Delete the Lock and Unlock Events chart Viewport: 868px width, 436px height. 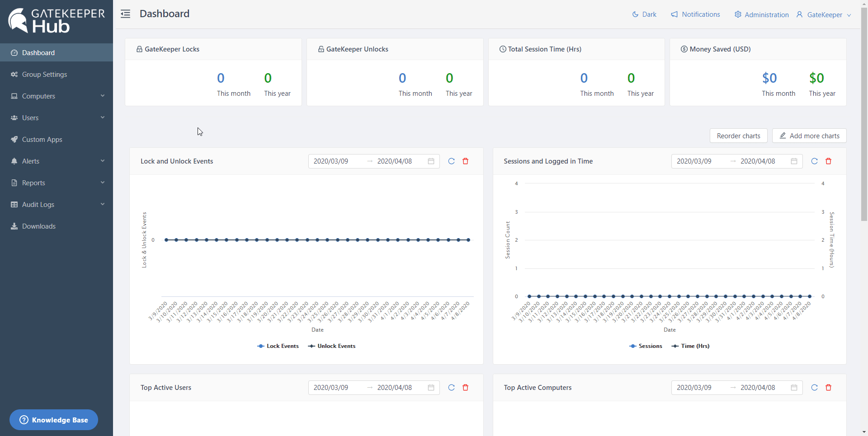tap(465, 161)
